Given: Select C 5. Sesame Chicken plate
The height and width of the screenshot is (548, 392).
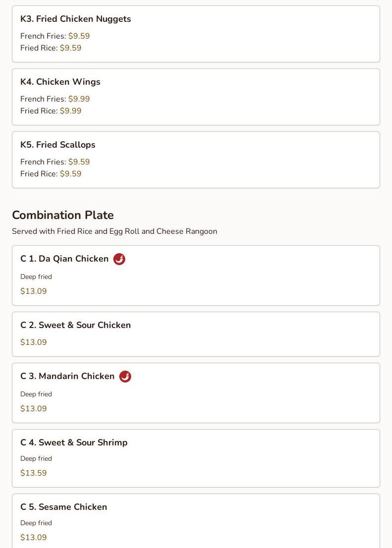Looking at the screenshot, I should [64, 507].
